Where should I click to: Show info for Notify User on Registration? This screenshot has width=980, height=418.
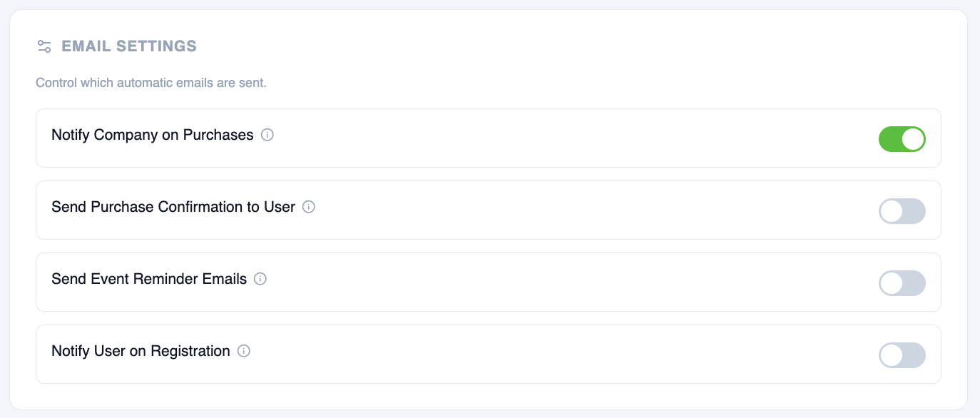[x=244, y=351]
